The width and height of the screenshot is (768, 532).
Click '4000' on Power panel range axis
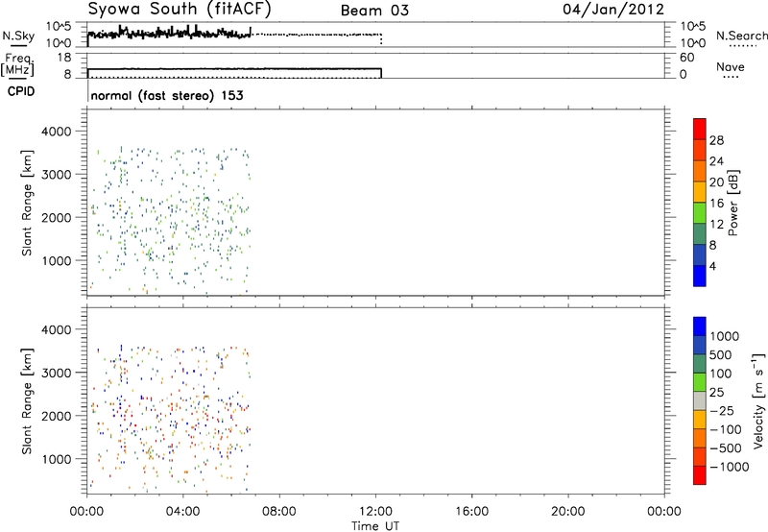pos(57,132)
